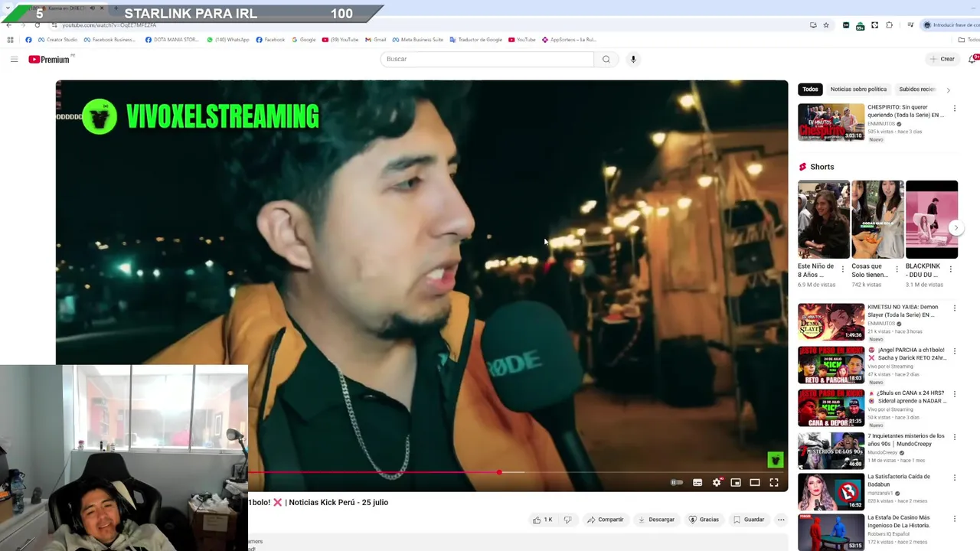Seek video using the red progress scrubber

[499, 472]
